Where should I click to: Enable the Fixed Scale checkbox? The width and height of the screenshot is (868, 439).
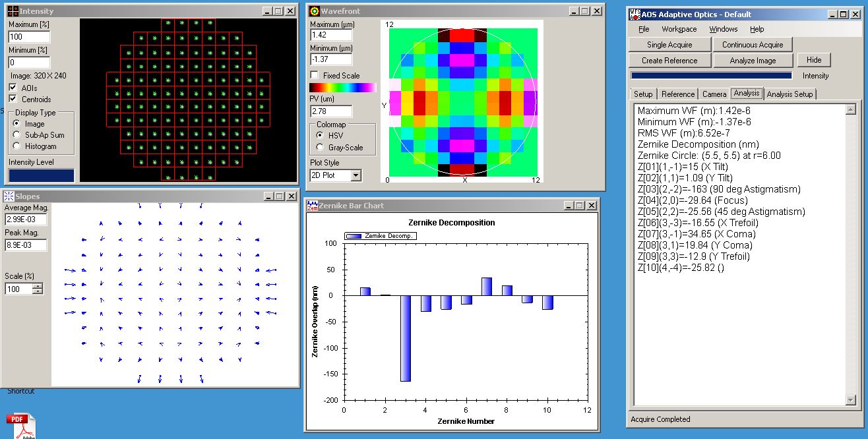tap(315, 76)
